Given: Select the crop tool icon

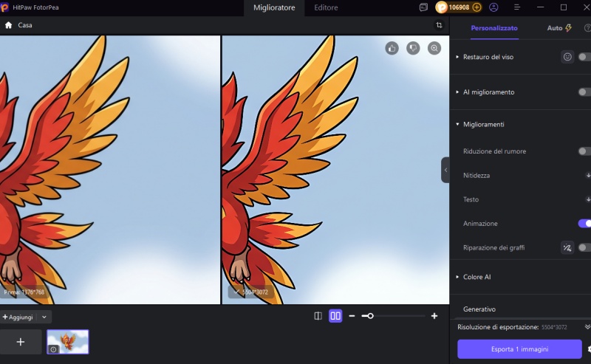Looking at the screenshot, I should 439,25.
